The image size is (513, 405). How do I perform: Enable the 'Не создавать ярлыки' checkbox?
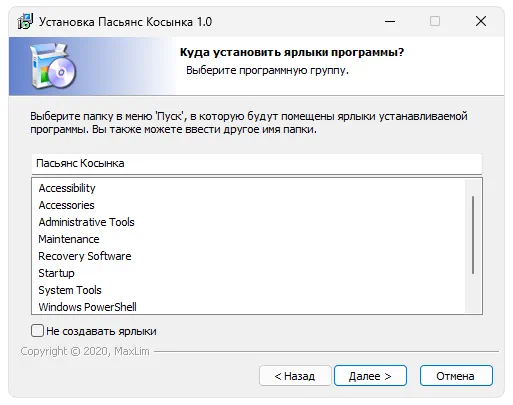pyautogui.click(x=37, y=331)
